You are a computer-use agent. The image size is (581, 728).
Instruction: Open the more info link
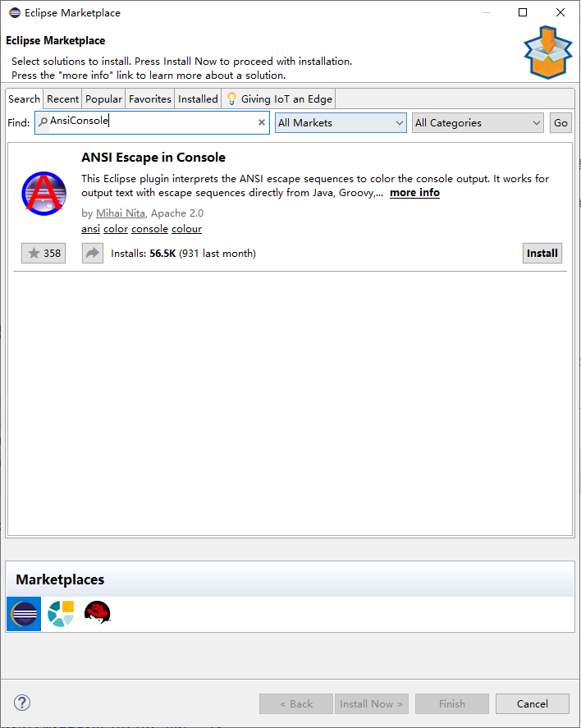pyautogui.click(x=414, y=193)
